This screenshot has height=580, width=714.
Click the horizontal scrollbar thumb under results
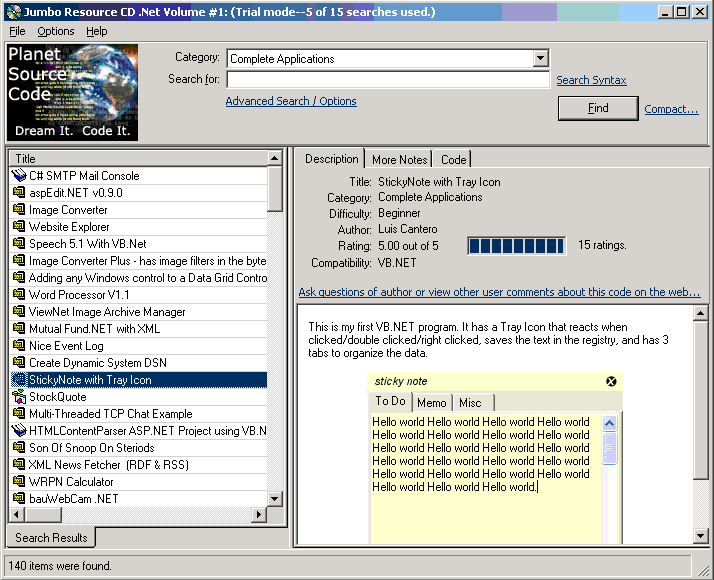tap(43, 514)
